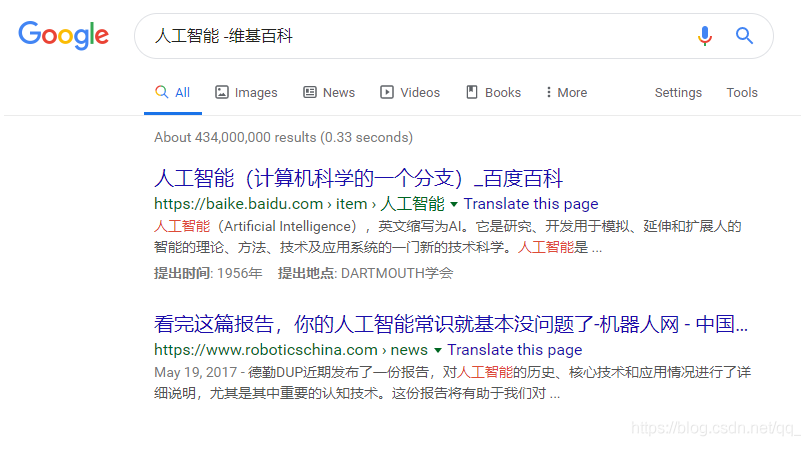801x466 pixels.
Task: Click the www.roboticschina.com result URL
Action: click(291, 350)
